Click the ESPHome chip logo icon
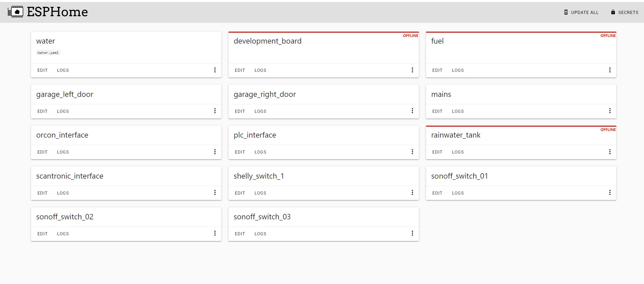 pyautogui.click(x=16, y=12)
